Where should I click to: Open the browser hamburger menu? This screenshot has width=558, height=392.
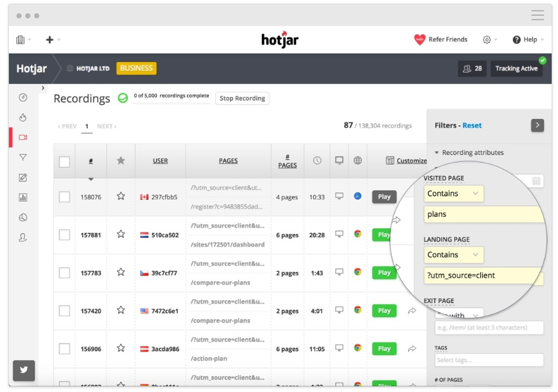pos(538,15)
